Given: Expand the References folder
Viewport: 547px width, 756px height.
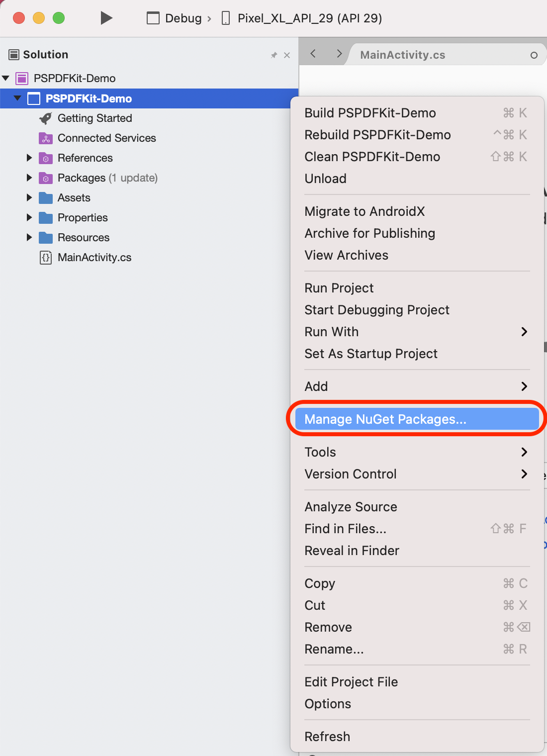Looking at the screenshot, I should click(x=29, y=158).
